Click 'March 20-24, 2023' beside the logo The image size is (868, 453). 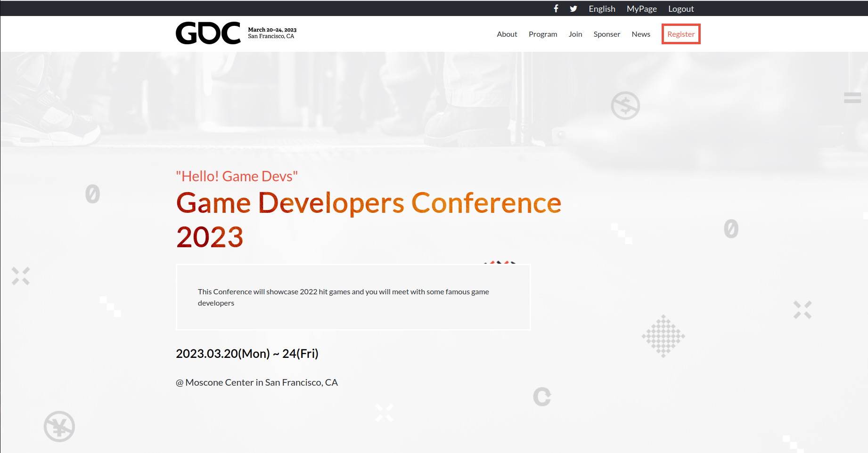[x=272, y=30]
